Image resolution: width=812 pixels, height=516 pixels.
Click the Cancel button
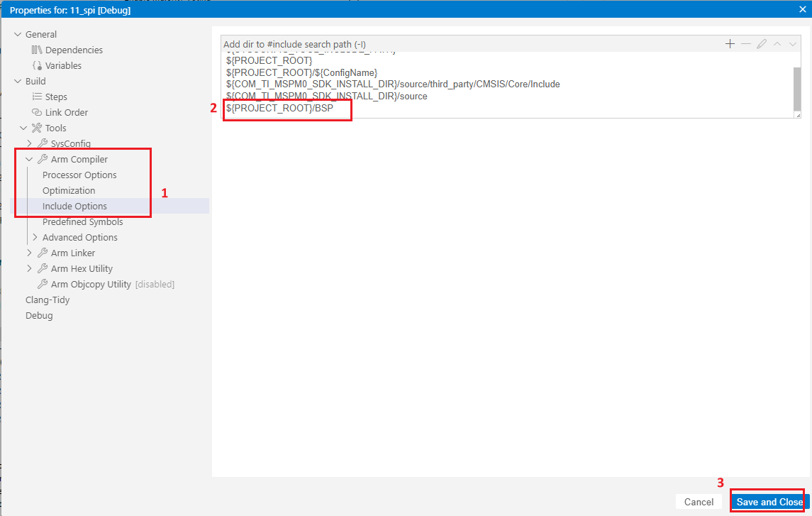pos(699,502)
